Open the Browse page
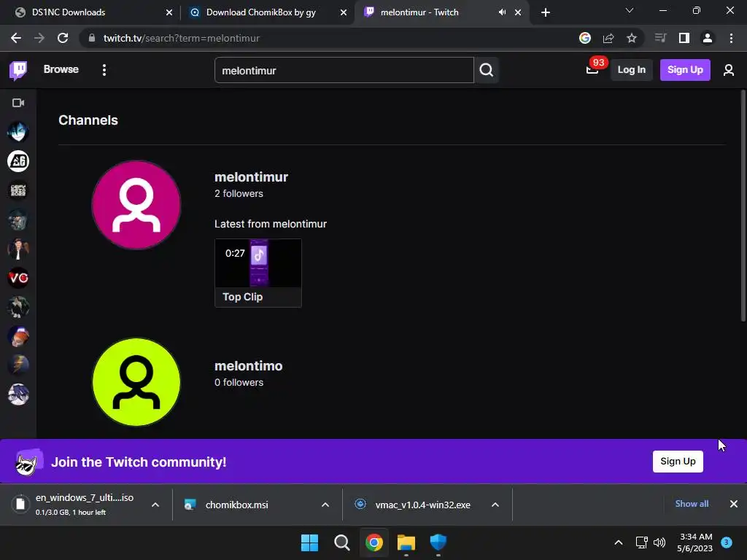The width and height of the screenshot is (747, 560). [61, 69]
